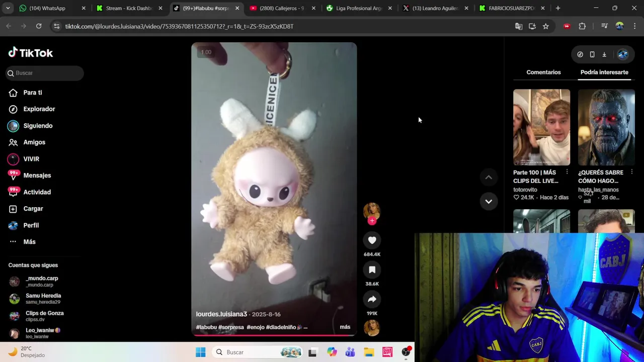Switch to Comentarios tab
This screenshot has height=362, width=644.
coord(543,72)
